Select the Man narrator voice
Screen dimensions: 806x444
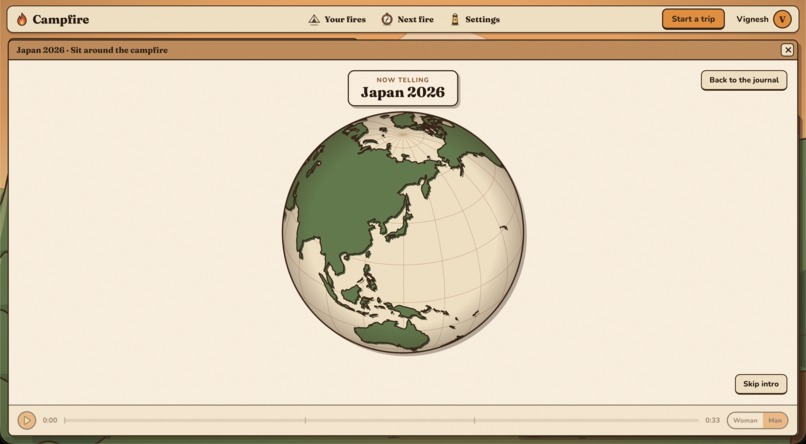tap(775, 420)
